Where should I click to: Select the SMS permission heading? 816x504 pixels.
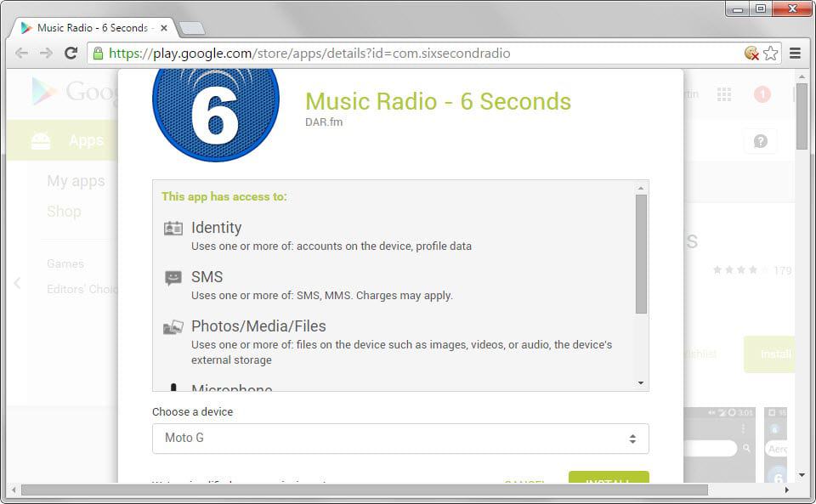pos(207,277)
